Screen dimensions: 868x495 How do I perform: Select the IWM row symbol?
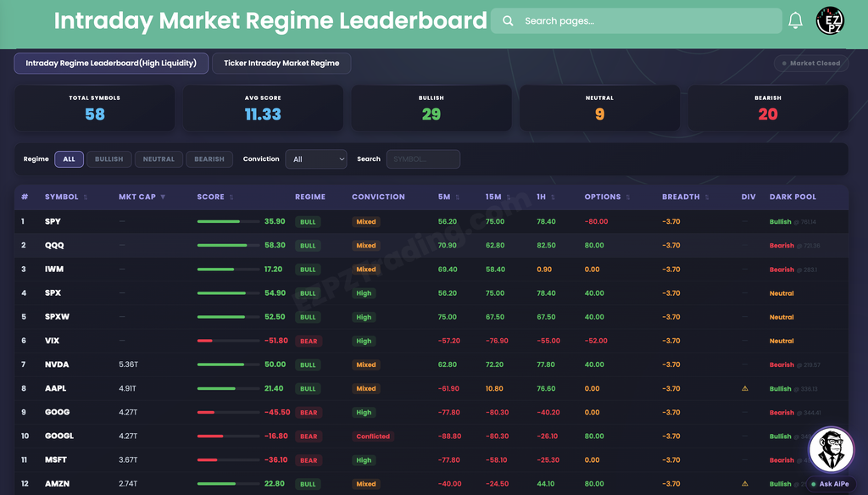pos(54,269)
